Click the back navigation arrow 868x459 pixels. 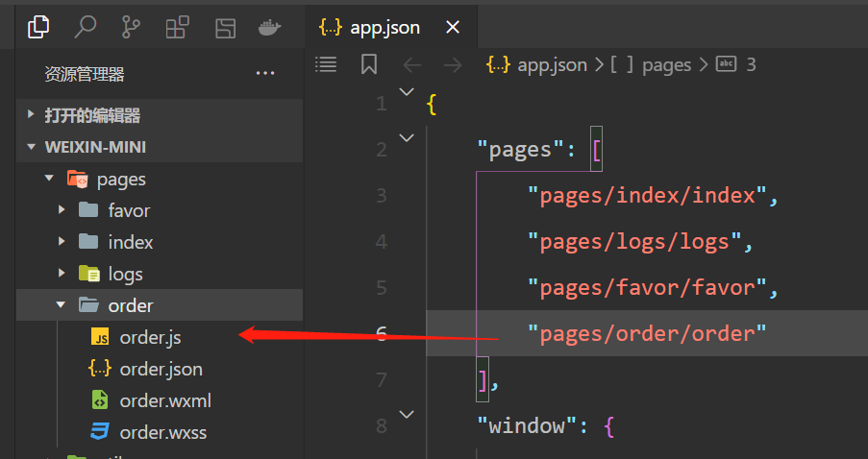[412, 64]
